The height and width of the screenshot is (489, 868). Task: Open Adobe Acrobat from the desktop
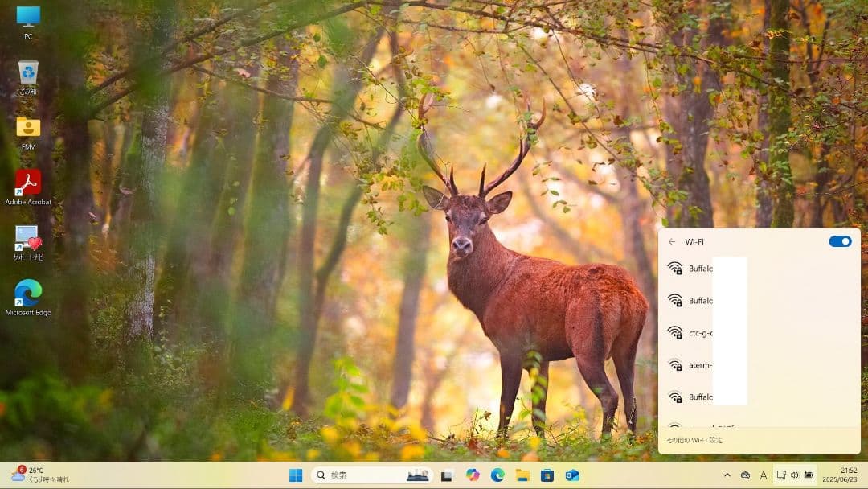29,183
